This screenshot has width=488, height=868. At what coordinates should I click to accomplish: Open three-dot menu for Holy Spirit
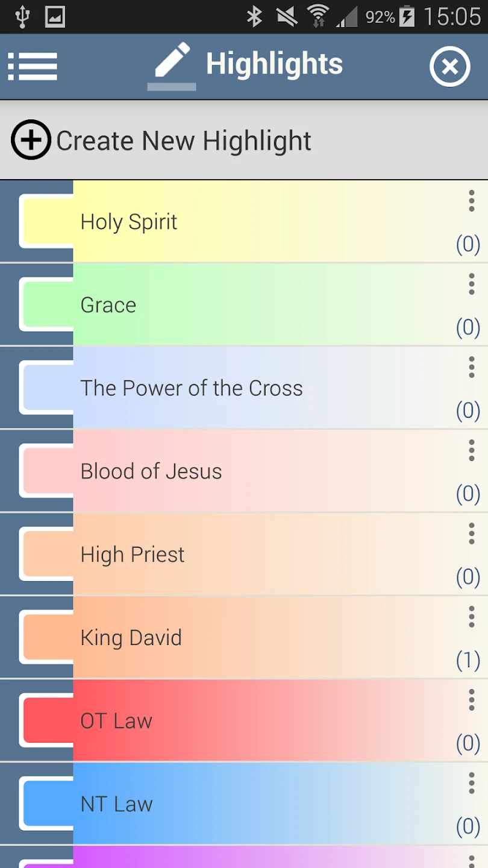[x=471, y=201]
